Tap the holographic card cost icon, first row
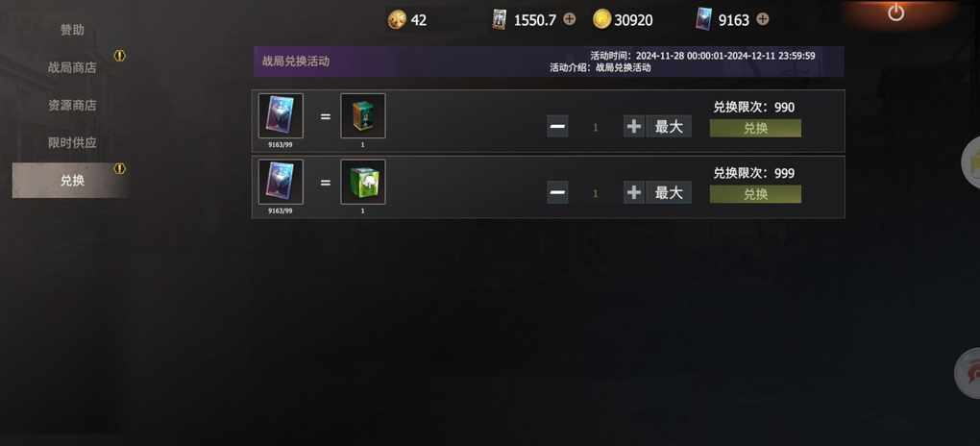 pyautogui.click(x=281, y=115)
